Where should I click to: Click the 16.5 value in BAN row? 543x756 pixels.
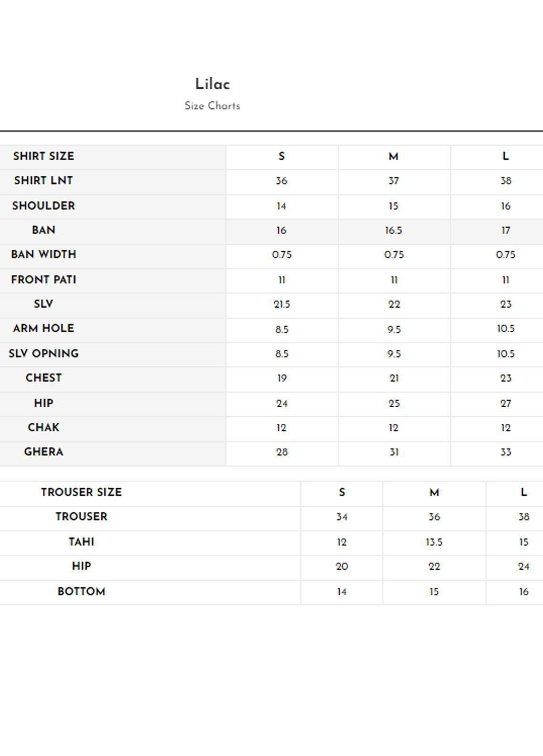point(394,231)
